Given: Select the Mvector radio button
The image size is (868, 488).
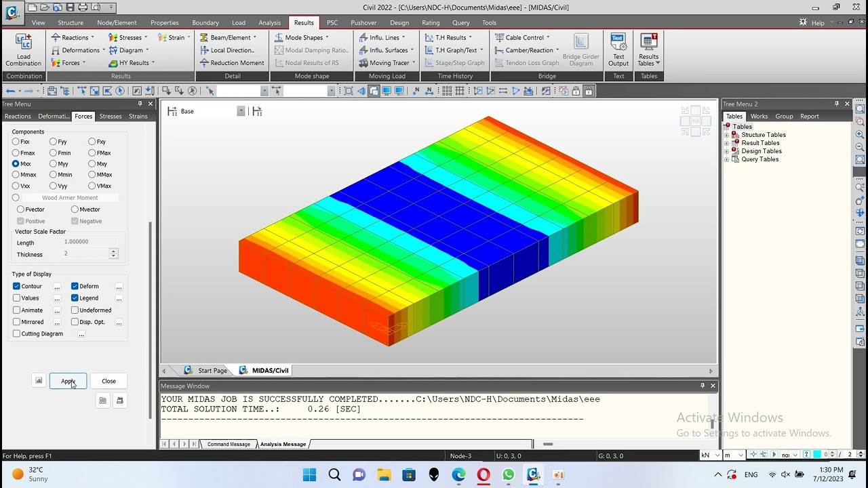Looking at the screenshot, I should (x=75, y=209).
